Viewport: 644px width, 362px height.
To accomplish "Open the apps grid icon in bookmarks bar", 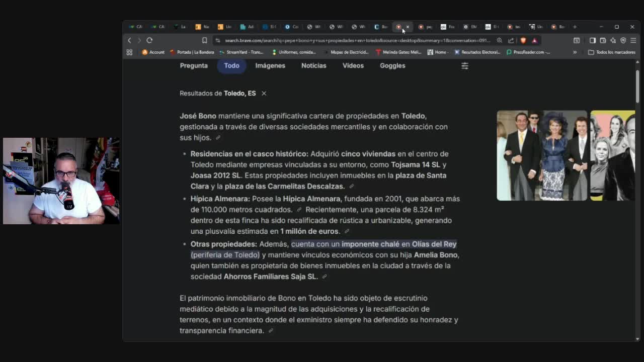I will coord(129,52).
